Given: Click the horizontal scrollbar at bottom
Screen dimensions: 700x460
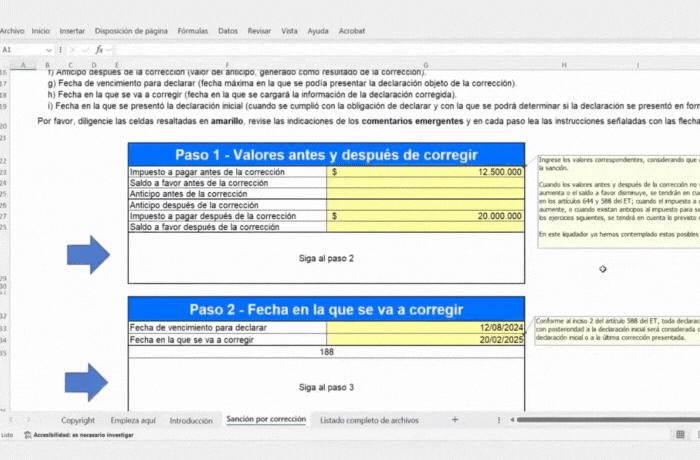Looking at the screenshot, I should (x=600, y=421).
